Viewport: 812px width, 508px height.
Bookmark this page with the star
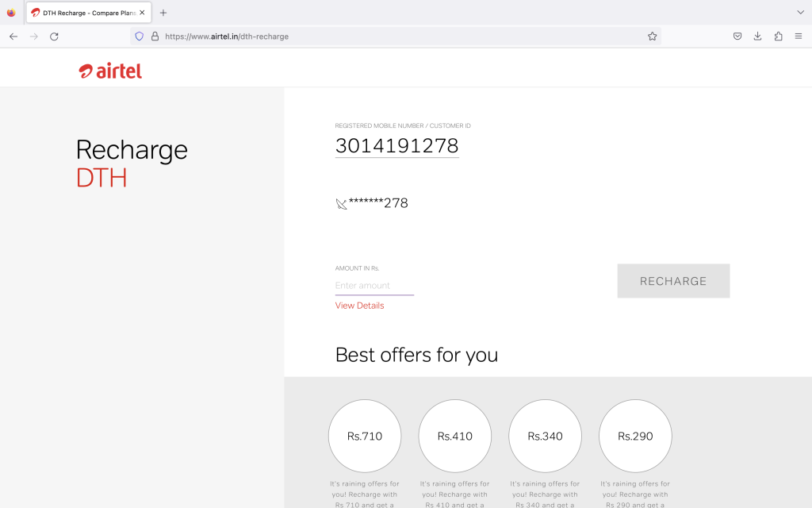(652, 37)
